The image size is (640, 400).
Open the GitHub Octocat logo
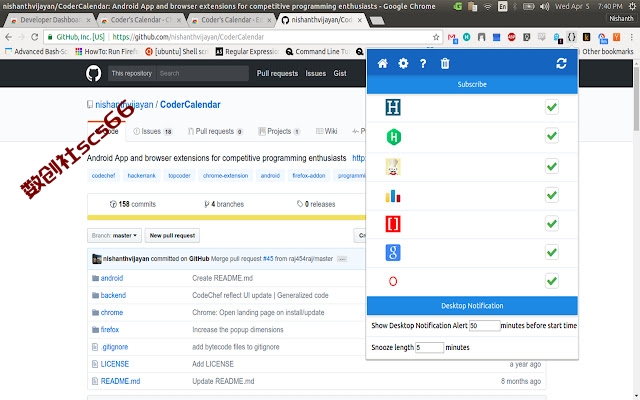(93, 73)
